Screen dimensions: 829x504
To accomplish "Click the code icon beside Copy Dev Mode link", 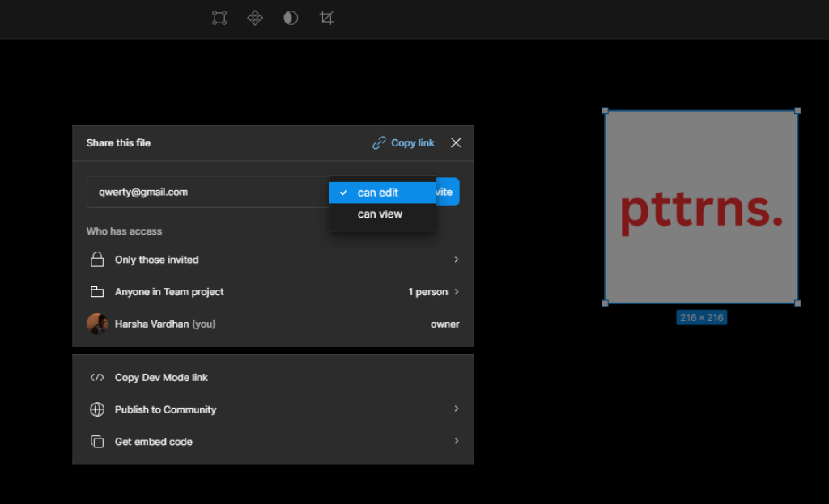I will pos(97,377).
